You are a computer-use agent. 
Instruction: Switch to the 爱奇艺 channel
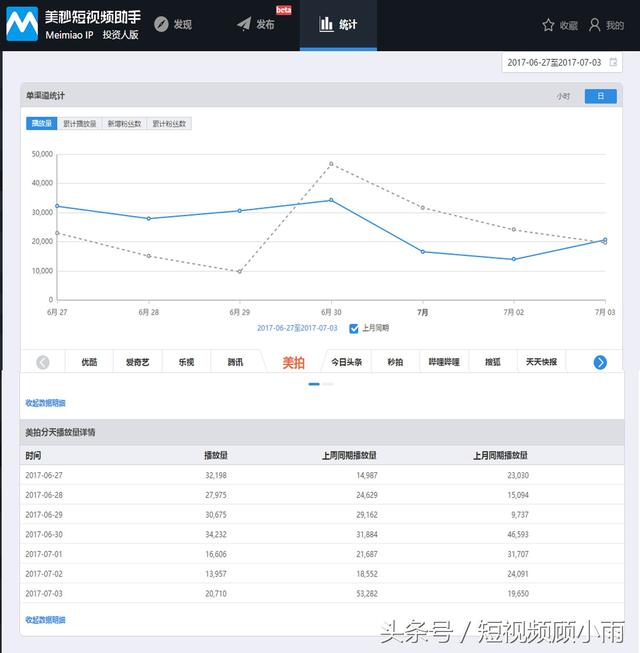pos(138,362)
